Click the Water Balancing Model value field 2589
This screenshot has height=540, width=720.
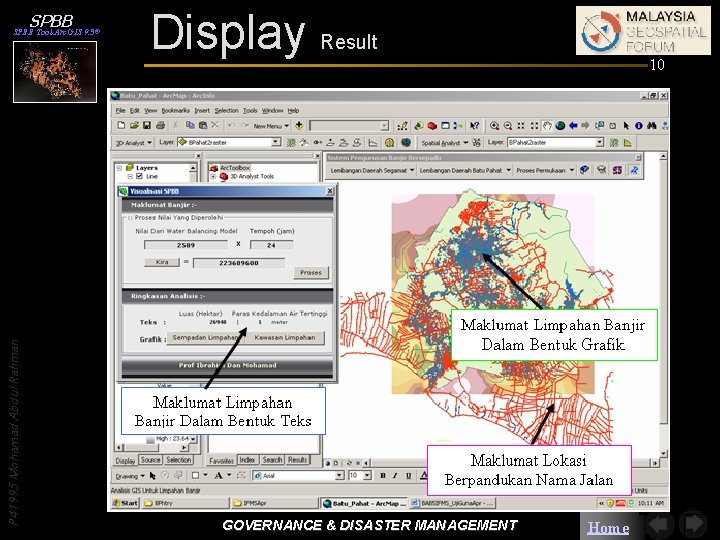[x=186, y=245]
